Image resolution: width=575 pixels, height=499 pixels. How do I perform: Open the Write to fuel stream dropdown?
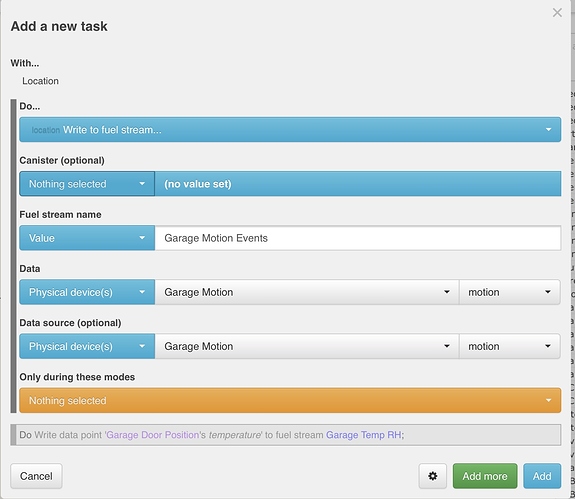(290, 129)
